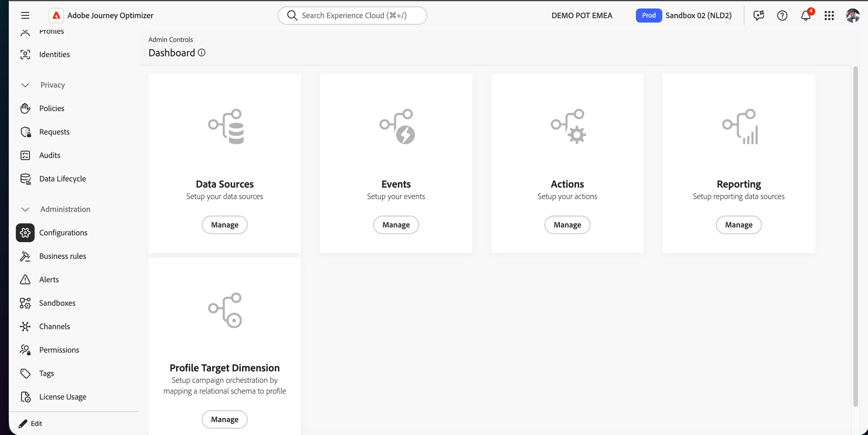Click the Audits checklist icon

click(25, 155)
